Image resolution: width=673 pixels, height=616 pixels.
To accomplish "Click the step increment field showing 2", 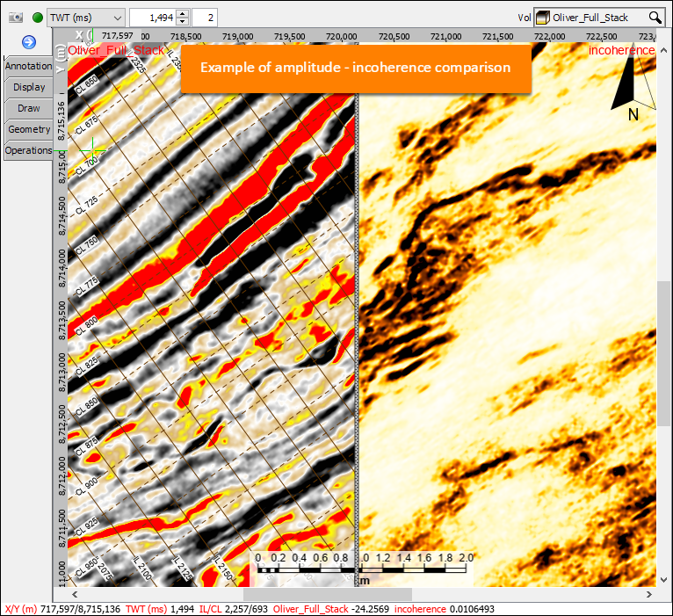I will 205,18.
